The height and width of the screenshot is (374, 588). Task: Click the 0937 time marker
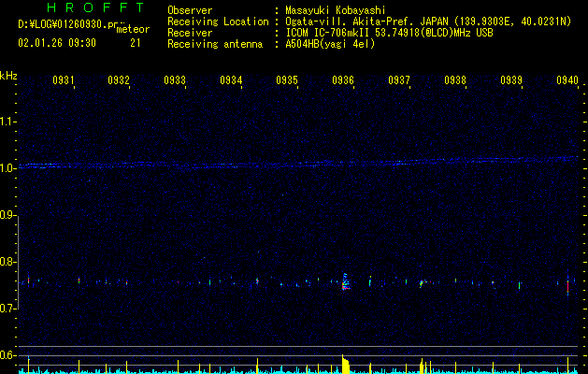399,79
